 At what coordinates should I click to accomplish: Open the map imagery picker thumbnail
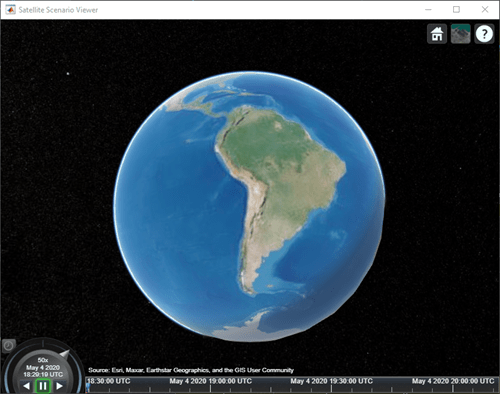click(460, 34)
